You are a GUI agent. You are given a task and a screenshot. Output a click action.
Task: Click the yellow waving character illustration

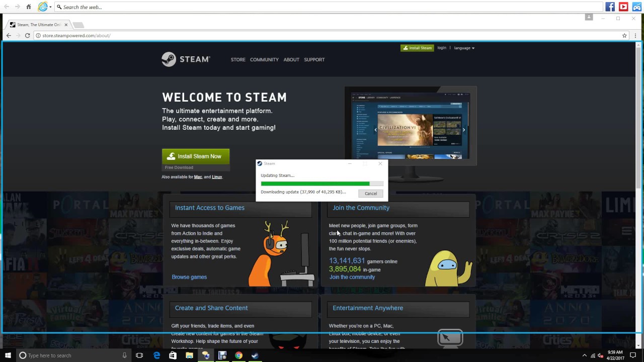point(449,268)
